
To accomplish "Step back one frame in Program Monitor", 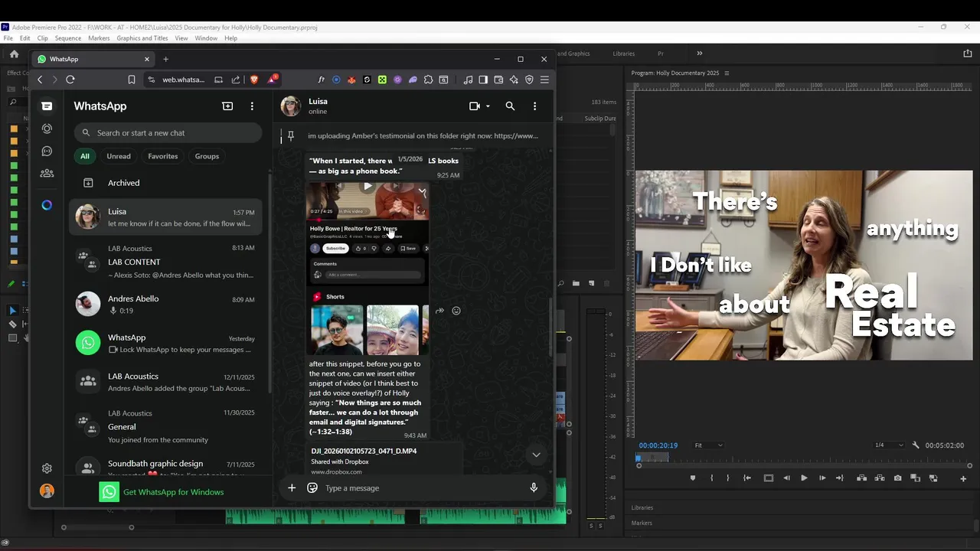I will [x=786, y=478].
